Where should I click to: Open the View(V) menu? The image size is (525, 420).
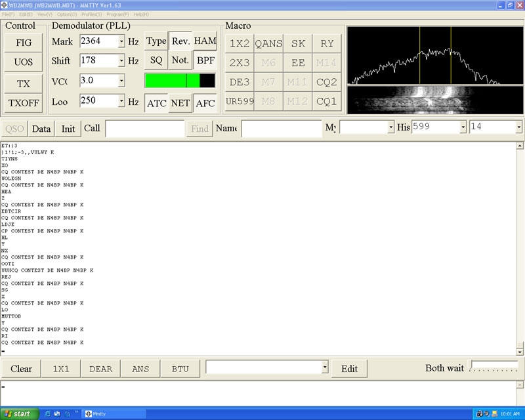45,14
